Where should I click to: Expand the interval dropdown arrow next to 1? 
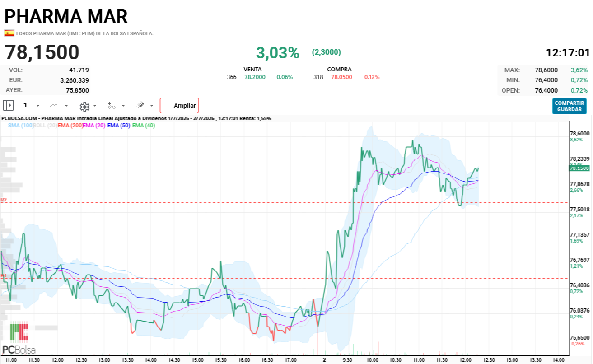point(38,106)
